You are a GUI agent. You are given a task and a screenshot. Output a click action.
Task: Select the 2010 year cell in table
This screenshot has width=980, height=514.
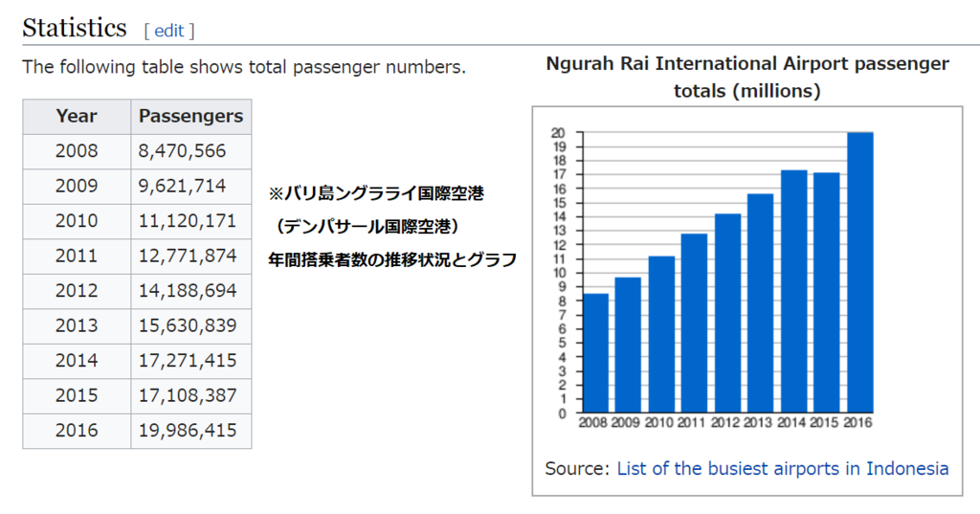(77, 221)
